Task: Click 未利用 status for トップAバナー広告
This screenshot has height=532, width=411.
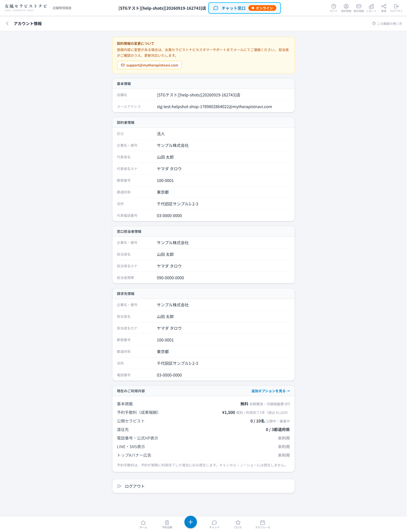Action: [x=284, y=455]
